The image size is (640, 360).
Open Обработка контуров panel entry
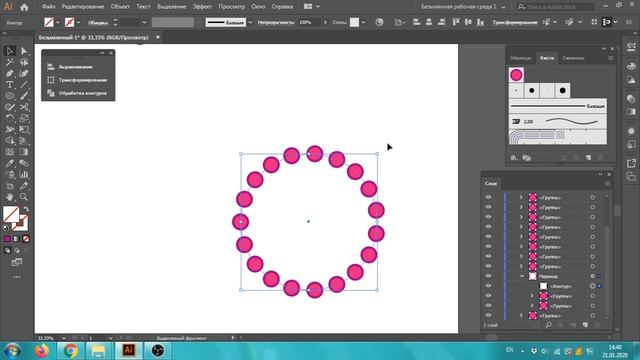pyautogui.click(x=82, y=93)
